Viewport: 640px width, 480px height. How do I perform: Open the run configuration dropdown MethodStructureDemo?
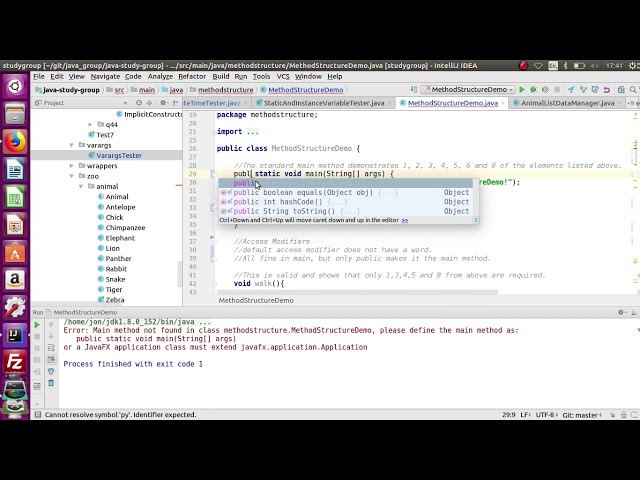tap(468, 89)
